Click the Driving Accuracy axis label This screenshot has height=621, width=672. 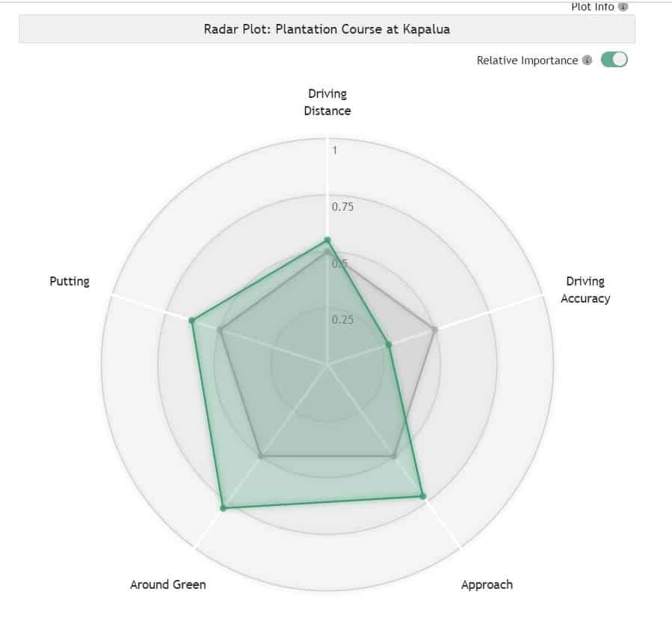pyautogui.click(x=585, y=290)
